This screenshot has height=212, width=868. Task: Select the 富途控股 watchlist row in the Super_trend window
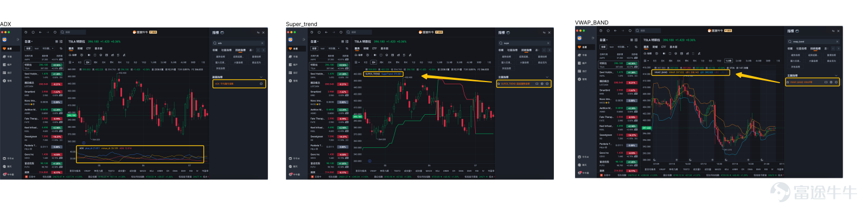[330, 165]
